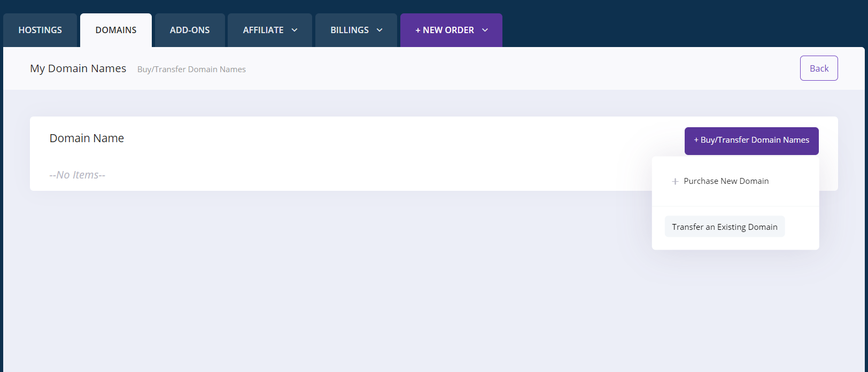Expand the AFFILIATE chevron arrow
Image resolution: width=868 pixels, height=372 pixels.
(294, 30)
